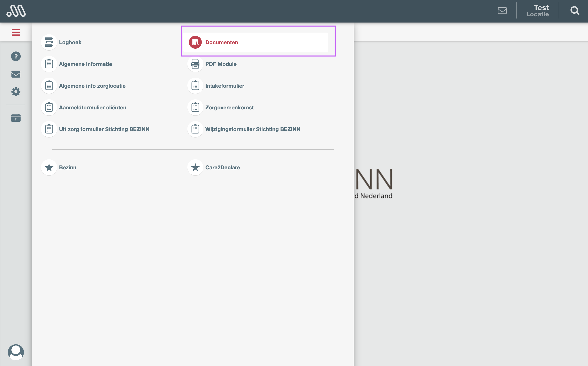
Task: Open the PDF Module printer icon
Action: point(195,64)
